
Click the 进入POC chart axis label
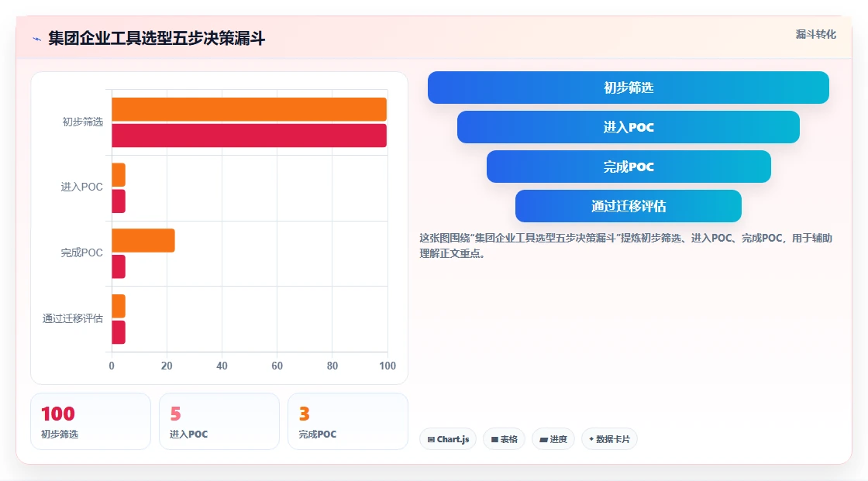82,187
